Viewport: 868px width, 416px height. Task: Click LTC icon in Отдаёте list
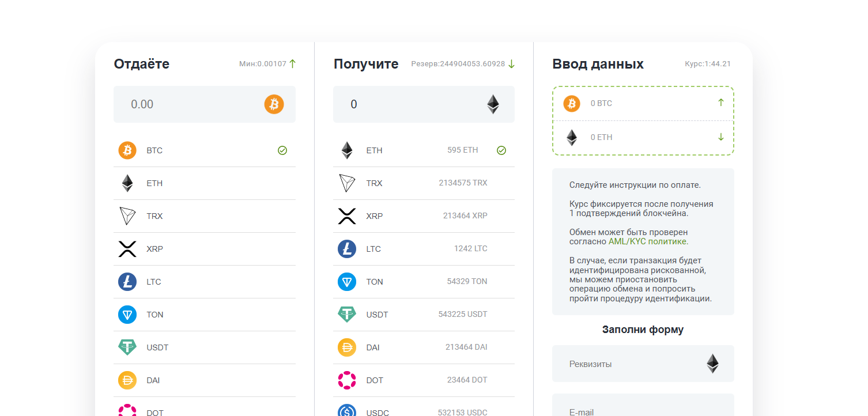[127, 282]
